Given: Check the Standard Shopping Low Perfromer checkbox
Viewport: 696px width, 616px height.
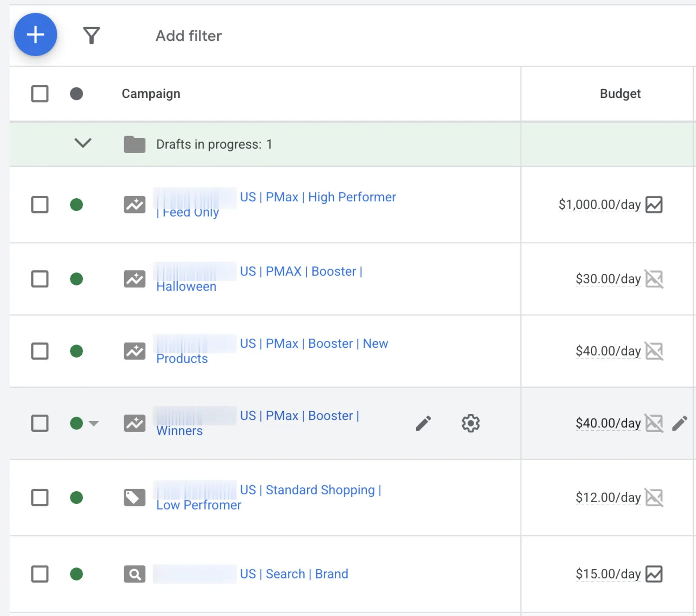Looking at the screenshot, I should pos(40,497).
